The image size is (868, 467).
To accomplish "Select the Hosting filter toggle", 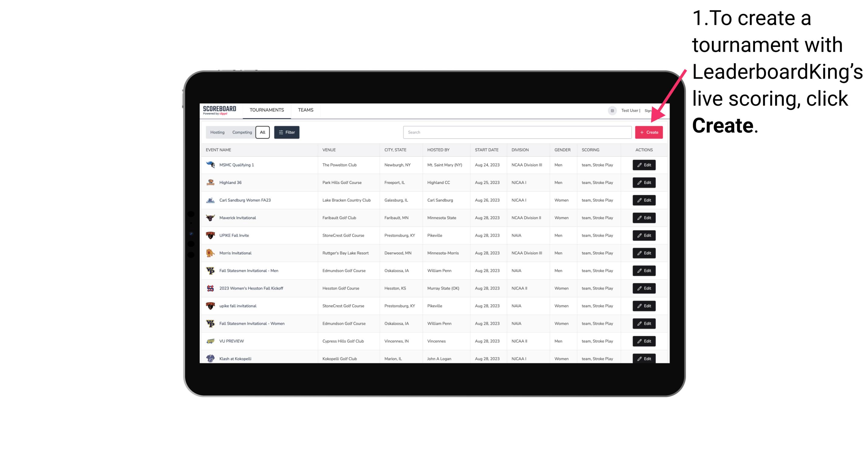I will [217, 132].
